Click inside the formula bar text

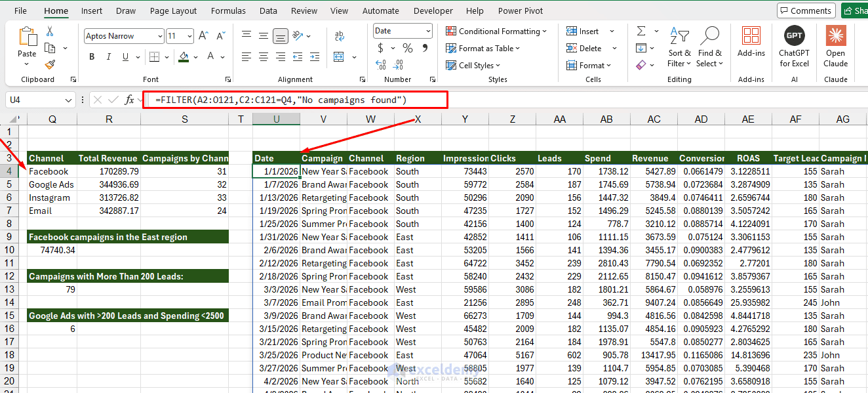281,100
